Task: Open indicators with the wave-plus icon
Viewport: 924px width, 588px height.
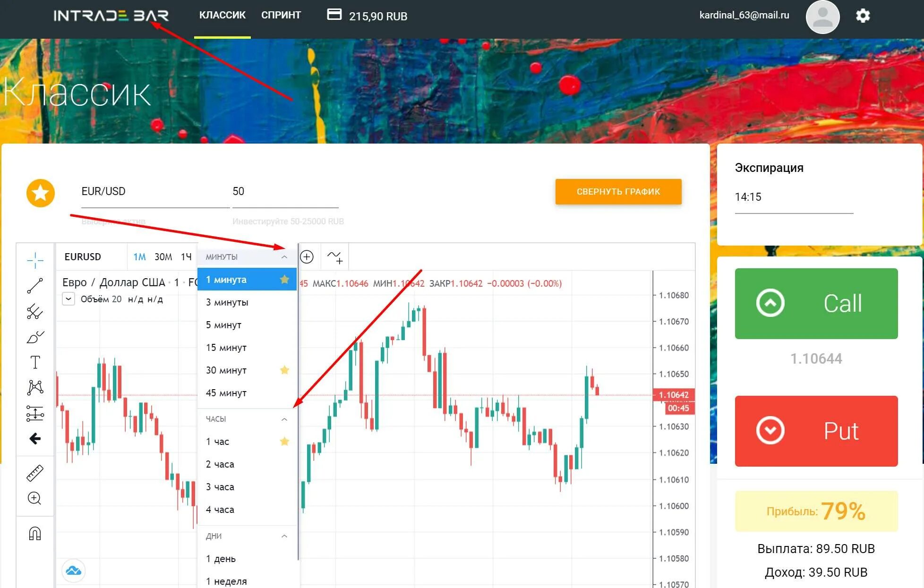Action: click(x=335, y=257)
